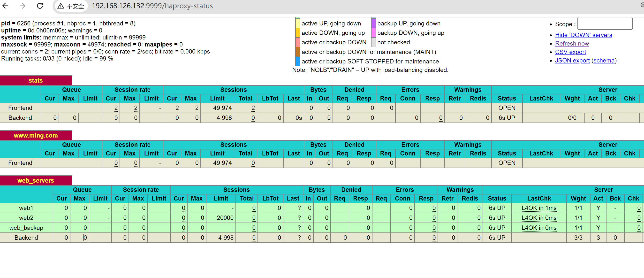Click the blue SOFT STOPPED legend swatch
Screen dimensions: 644x278
pos(297,61)
